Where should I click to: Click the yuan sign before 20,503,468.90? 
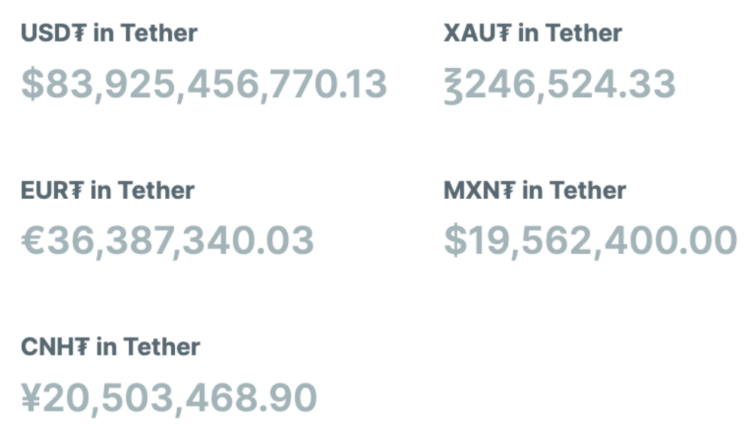[32, 398]
